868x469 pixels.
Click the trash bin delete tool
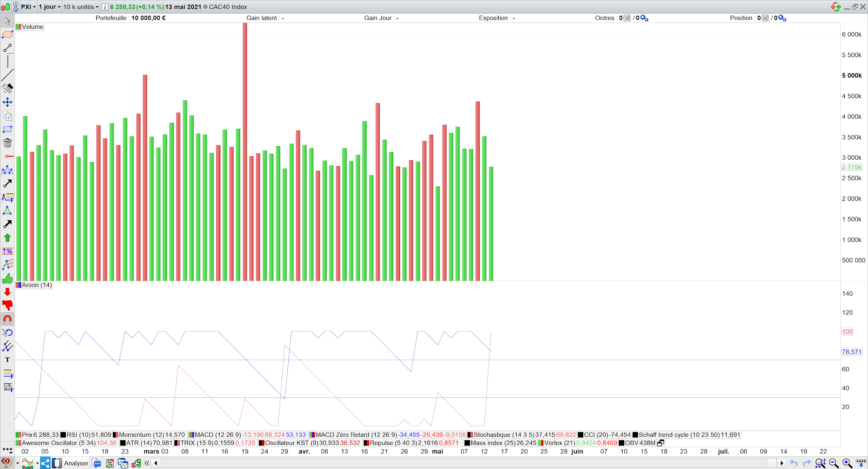click(7, 143)
